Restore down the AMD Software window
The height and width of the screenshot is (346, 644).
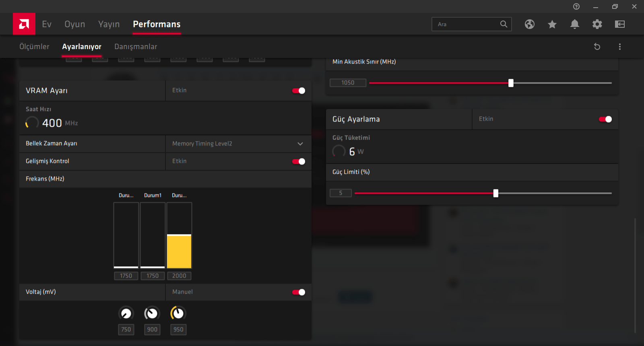(615, 6)
